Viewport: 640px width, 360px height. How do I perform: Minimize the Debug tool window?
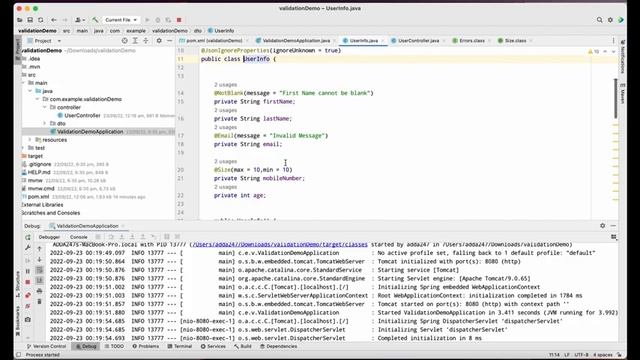click(613, 226)
